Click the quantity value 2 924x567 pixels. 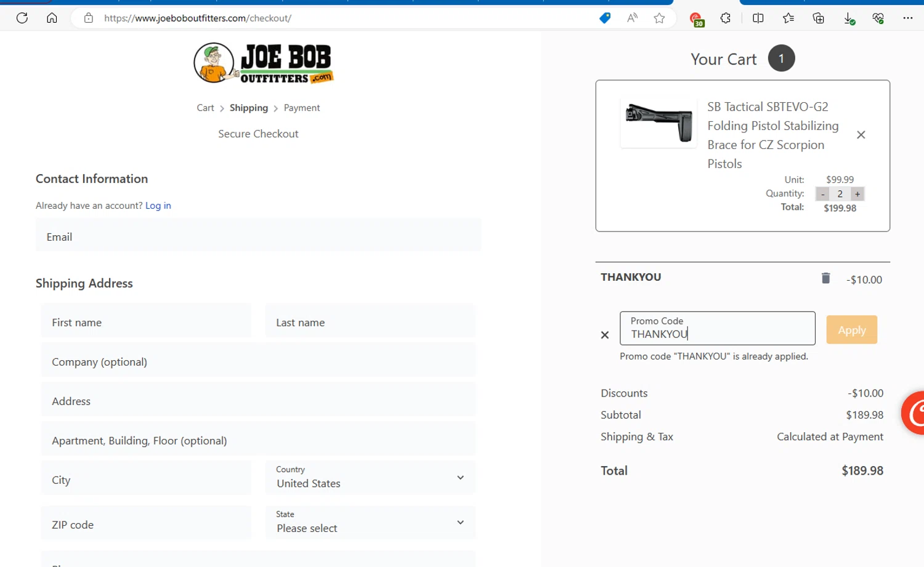[x=840, y=194]
